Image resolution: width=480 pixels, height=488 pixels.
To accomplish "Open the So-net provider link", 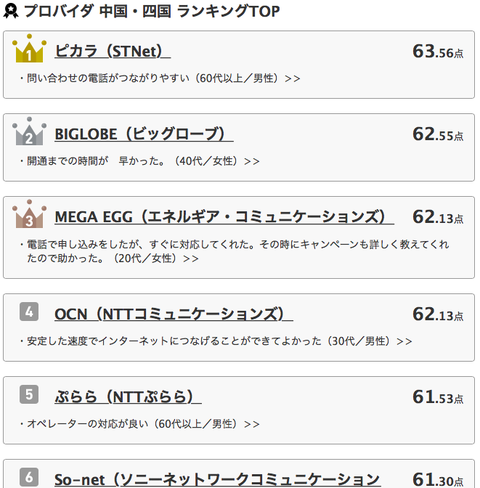I will click(217, 479).
